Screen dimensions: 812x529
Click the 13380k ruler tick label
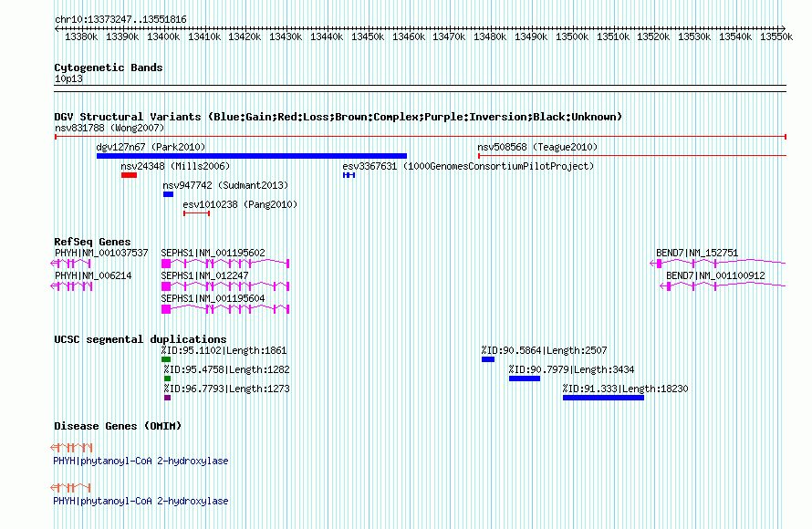click(x=81, y=36)
